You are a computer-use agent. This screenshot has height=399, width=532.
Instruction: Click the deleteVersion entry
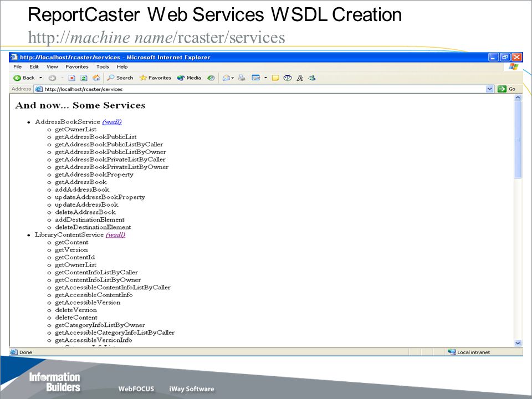point(76,310)
